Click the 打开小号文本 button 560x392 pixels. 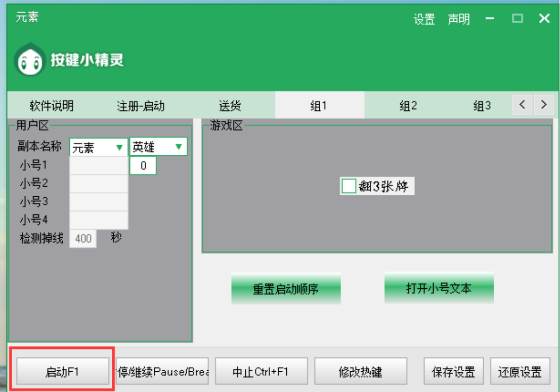click(x=439, y=288)
